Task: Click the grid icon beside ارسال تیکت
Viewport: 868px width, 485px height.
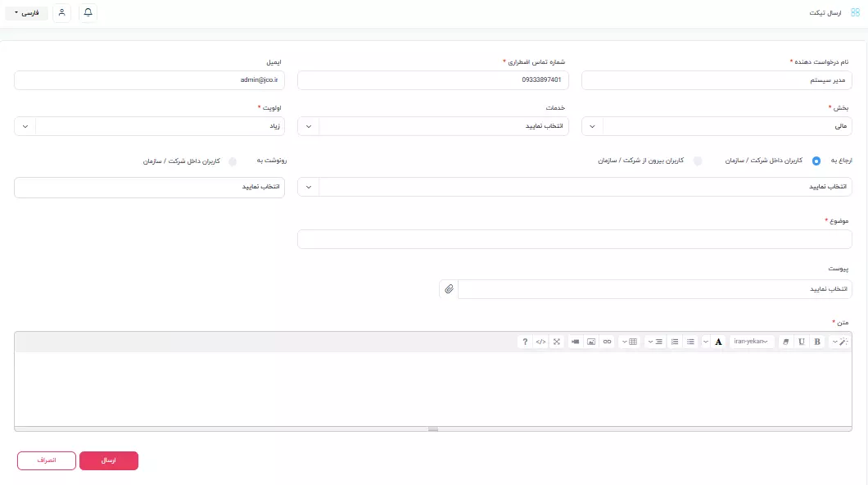Action: pos(855,13)
